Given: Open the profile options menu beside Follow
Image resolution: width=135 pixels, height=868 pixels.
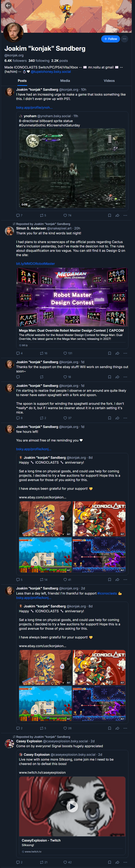Looking at the screenshot, I should pos(125,39).
